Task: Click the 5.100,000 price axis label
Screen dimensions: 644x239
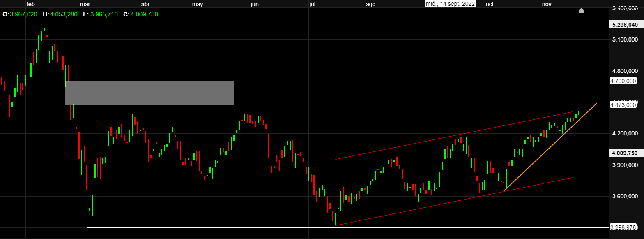Action: 624,40
